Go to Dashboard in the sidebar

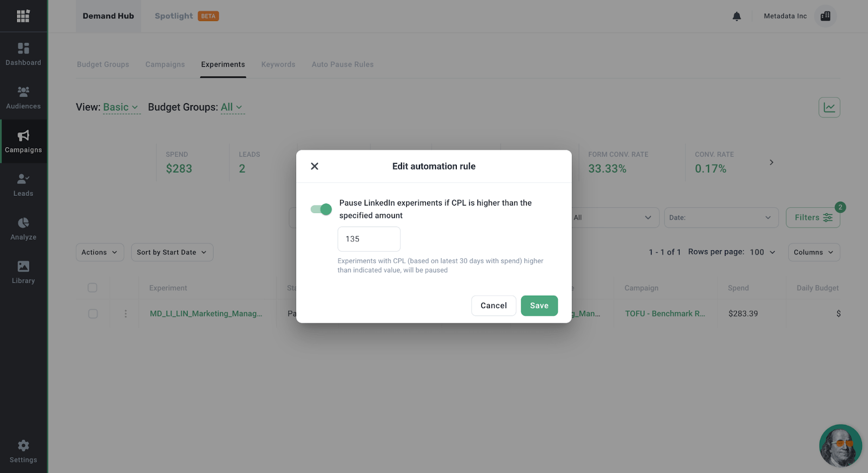(x=23, y=54)
